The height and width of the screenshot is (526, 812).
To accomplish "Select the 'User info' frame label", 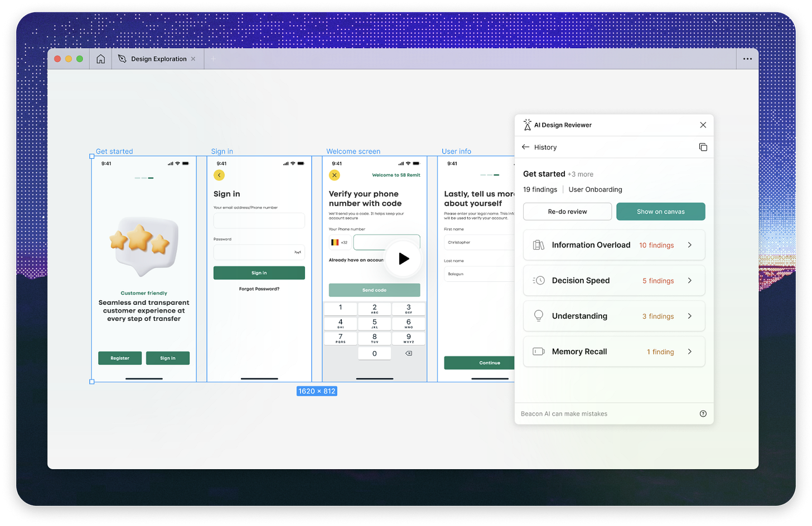I will 456,152.
